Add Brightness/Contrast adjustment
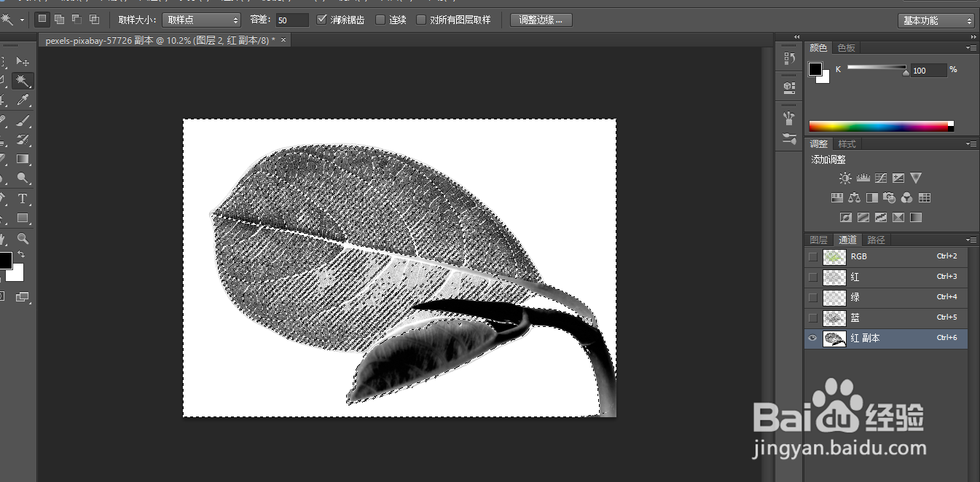The width and height of the screenshot is (980, 482). [x=845, y=178]
